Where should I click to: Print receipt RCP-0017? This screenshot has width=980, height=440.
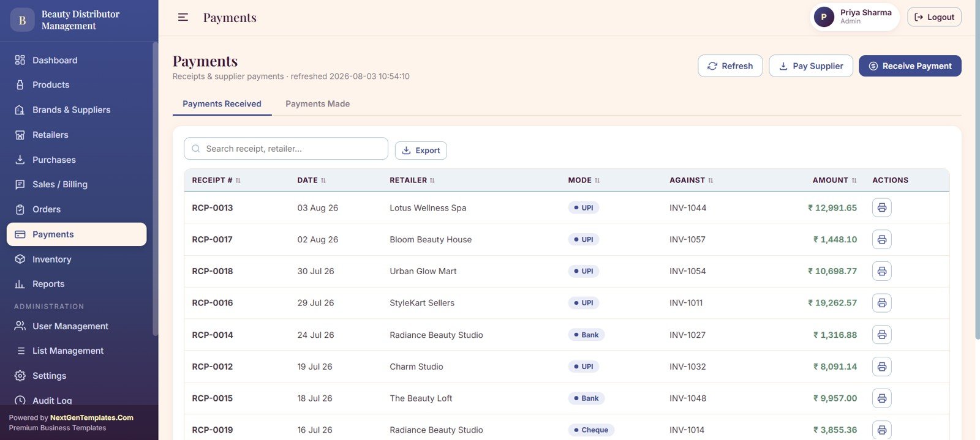point(881,239)
